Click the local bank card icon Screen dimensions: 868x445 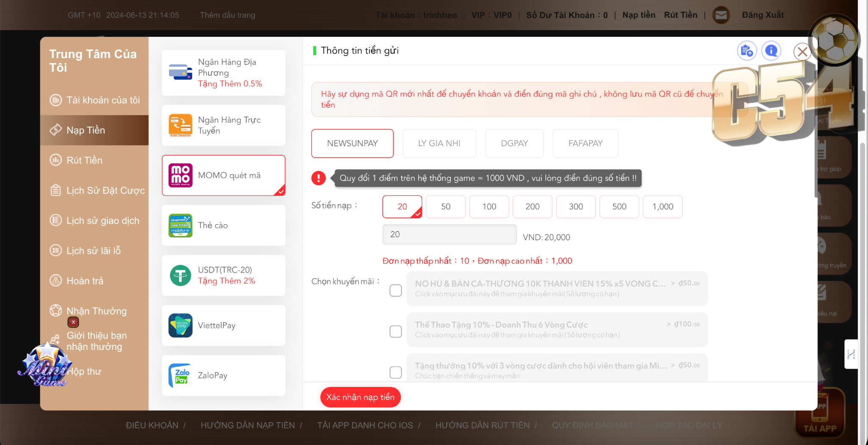click(x=180, y=72)
